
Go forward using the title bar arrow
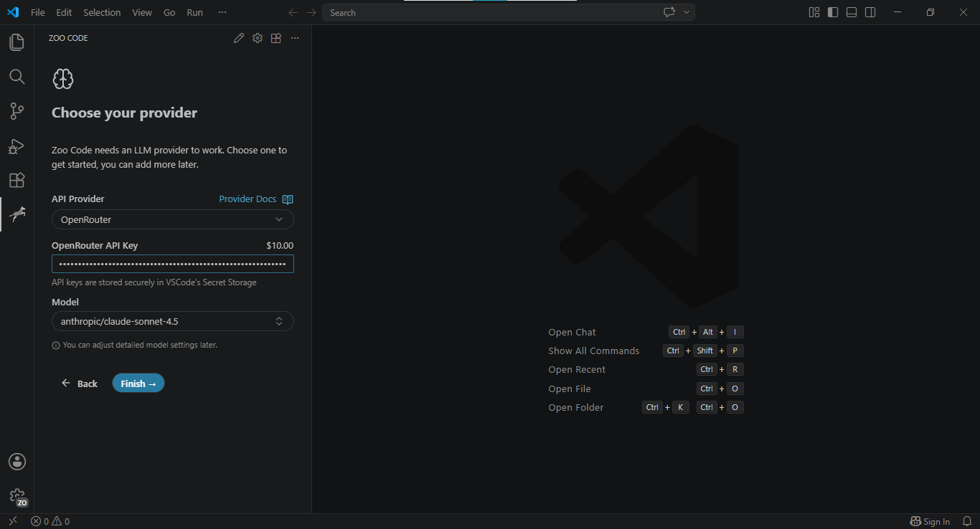pyautogui.click(x=311, y=12)
